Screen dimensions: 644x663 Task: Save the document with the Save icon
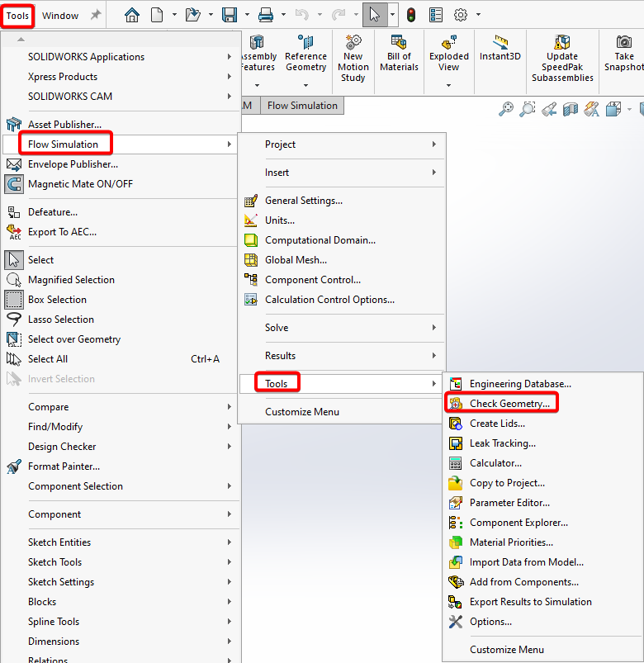click(x=230, y=15)
